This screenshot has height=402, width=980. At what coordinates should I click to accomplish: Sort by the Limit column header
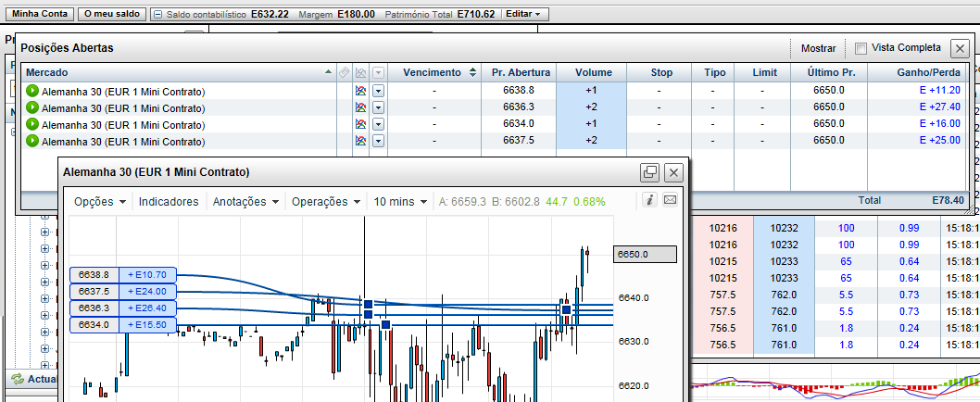pyautogui.click(x=764, y=72)
